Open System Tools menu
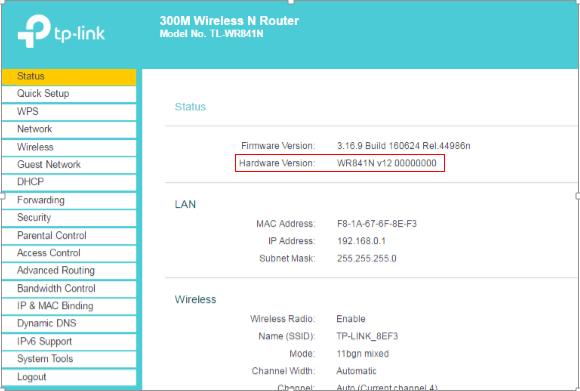580x391 pixels. click(69, 359)
